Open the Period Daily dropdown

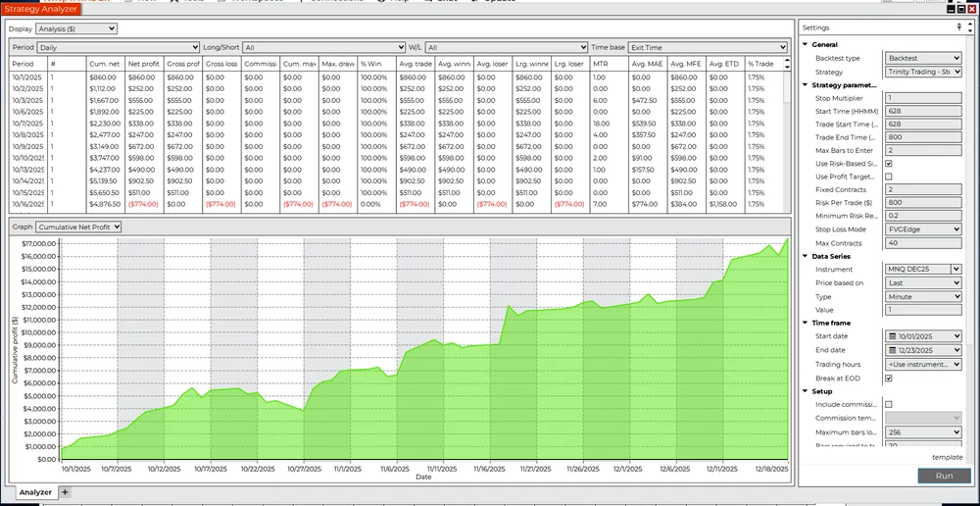pos(119,47)
